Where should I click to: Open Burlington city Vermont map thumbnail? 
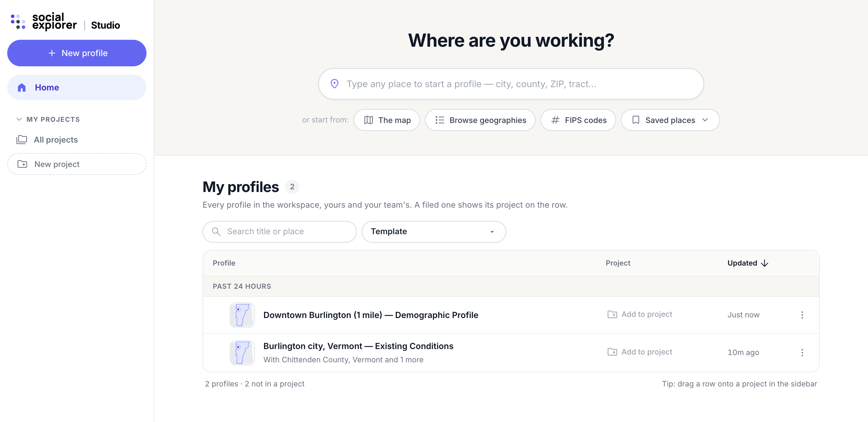click(242, 353)
